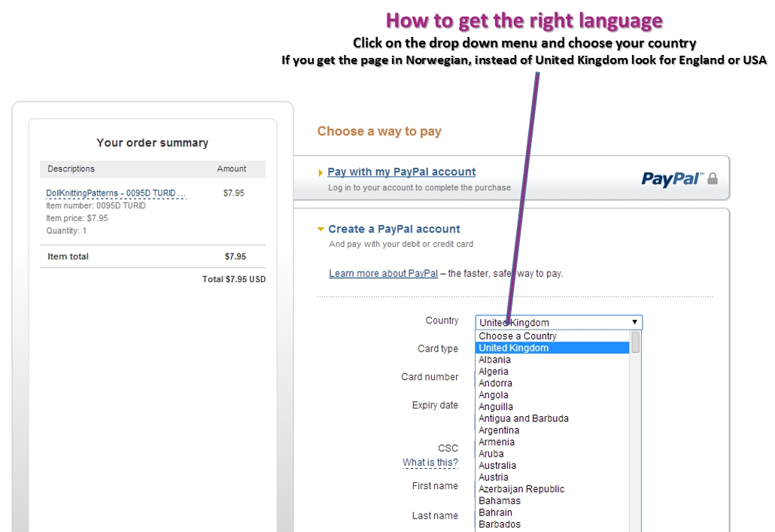Click the Card type field label

pos(437,349)
